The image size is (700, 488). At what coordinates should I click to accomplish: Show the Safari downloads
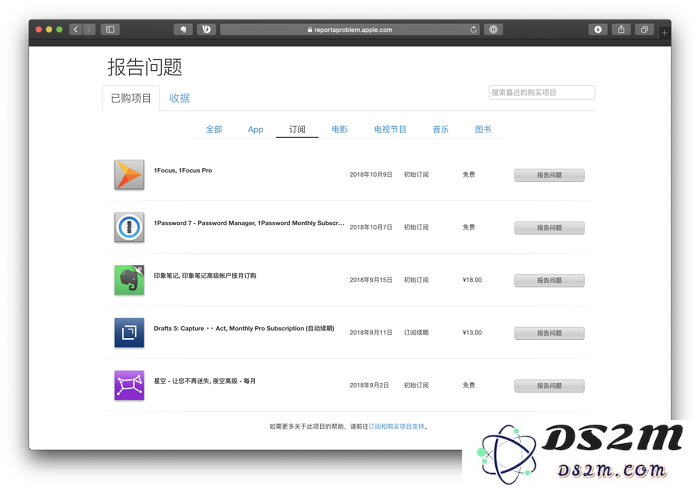(x=598, y=29)
